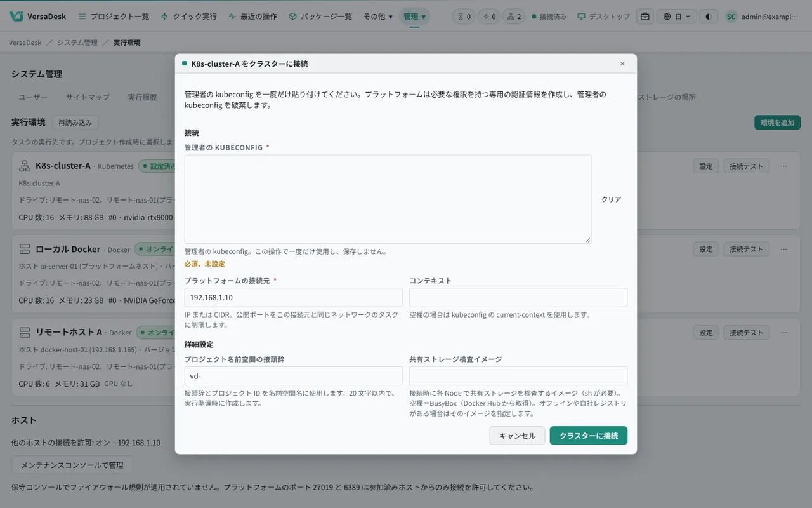Open パッケージ一覧 in the navigation bar

click(320, 17)
